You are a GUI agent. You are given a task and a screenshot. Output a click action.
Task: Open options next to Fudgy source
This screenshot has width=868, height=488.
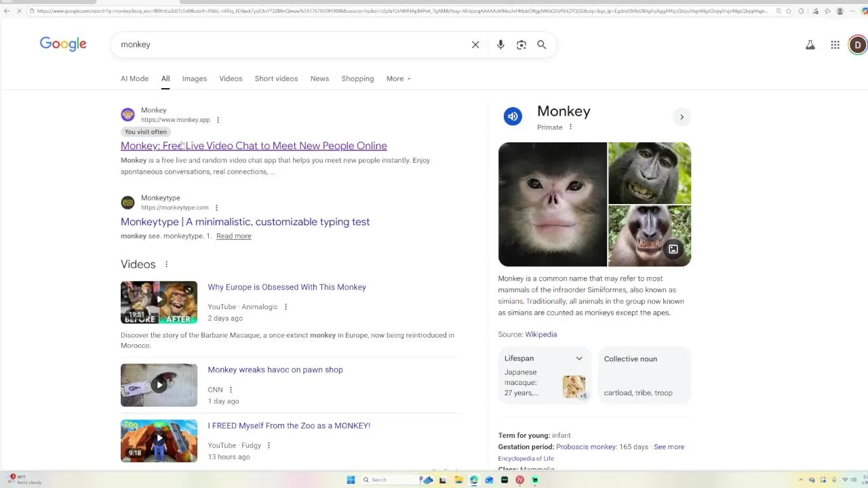tap(269, 445)
